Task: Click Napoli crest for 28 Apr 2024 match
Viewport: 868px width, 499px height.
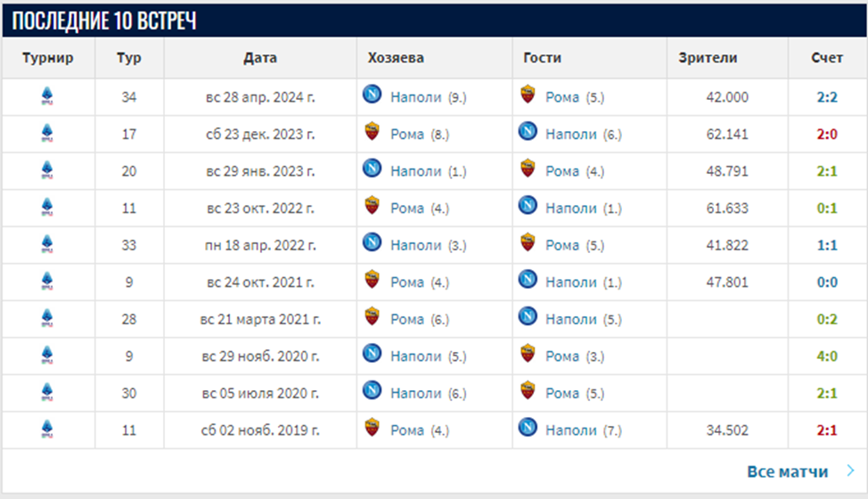Action: pyautogui.click(x=373, y=96)
